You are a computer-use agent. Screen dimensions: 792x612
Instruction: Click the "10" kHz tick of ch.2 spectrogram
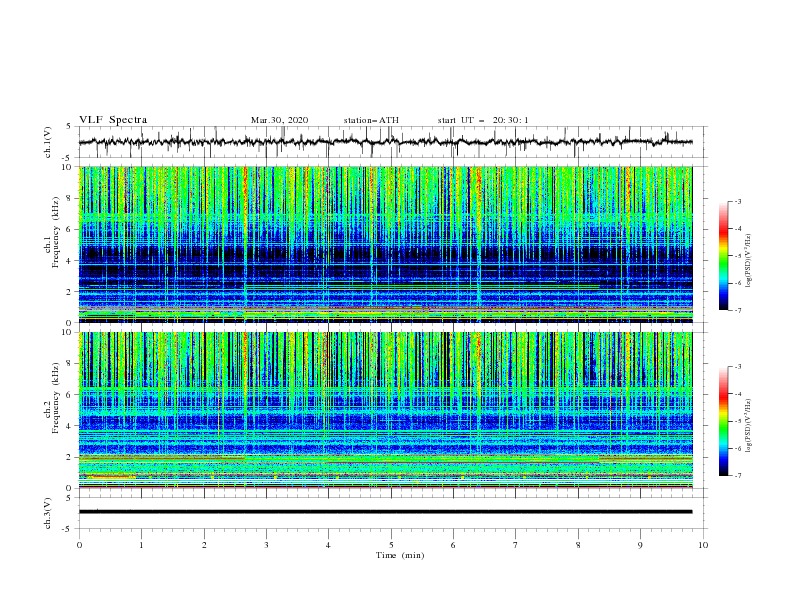click(x=68, y=332)
